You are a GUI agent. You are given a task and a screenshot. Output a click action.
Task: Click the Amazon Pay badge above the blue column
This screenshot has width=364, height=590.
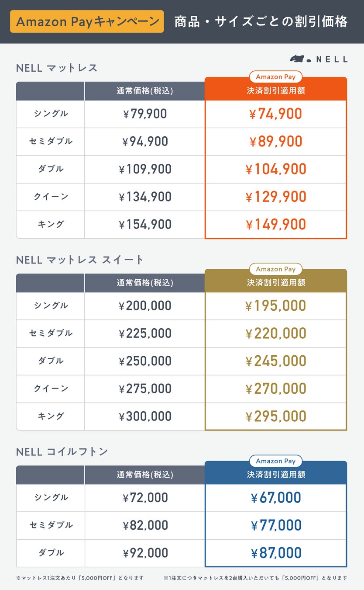275,461
